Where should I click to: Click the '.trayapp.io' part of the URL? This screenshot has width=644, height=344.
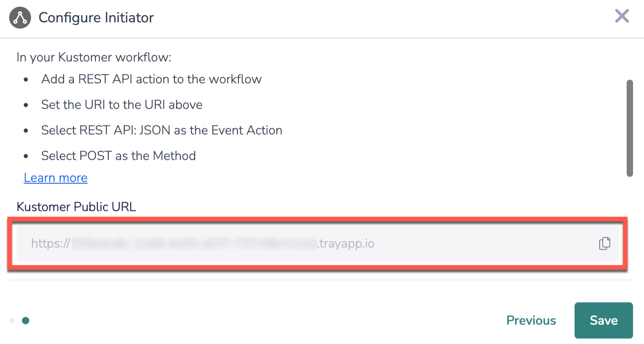pos(346,244)
